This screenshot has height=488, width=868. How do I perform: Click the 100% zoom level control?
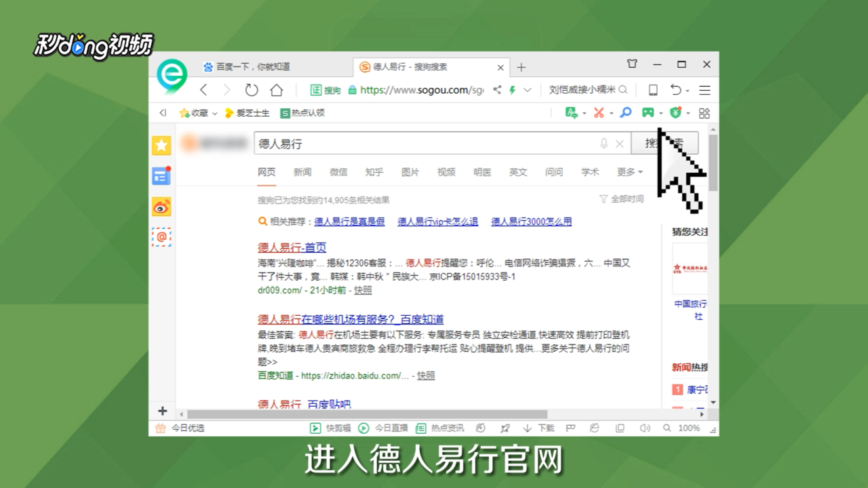pos(689,428)
